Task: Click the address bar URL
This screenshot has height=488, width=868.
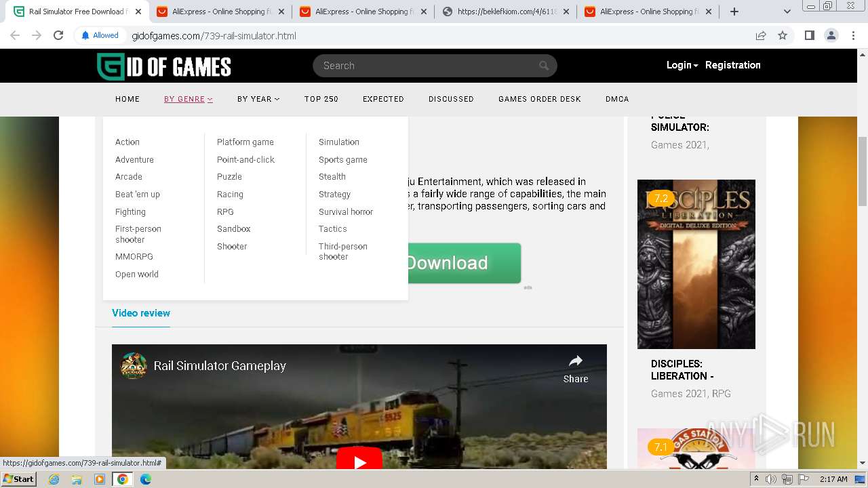Action: click(214, 35)
